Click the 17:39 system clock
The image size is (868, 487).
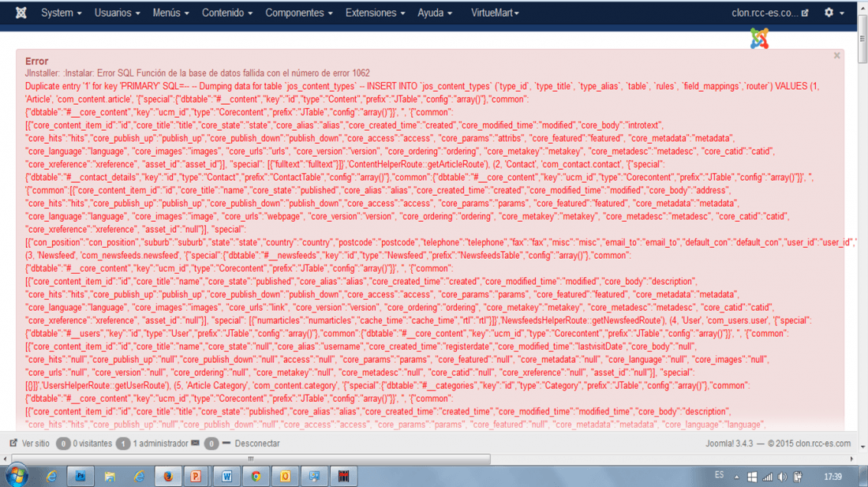coord(832,477)
